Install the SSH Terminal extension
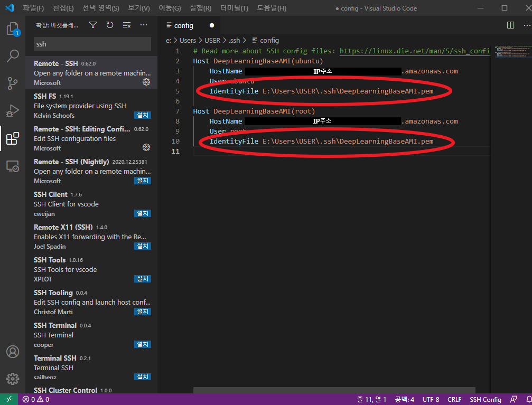The width and height of the screenshot is (532, 405). (143, 344)
